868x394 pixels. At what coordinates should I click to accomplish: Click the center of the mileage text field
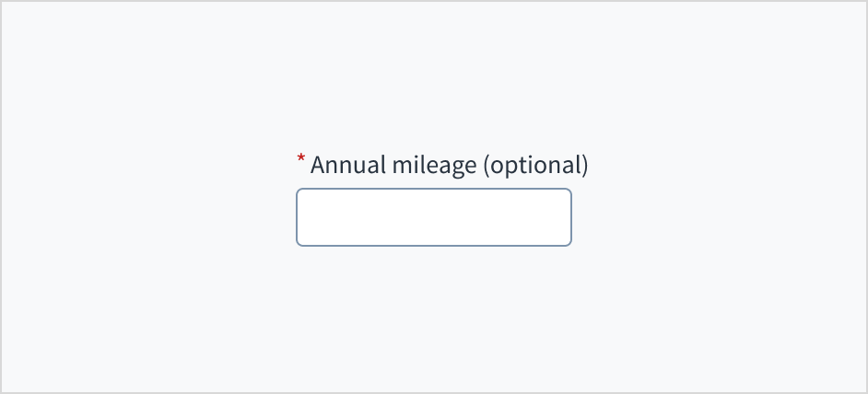433,217
